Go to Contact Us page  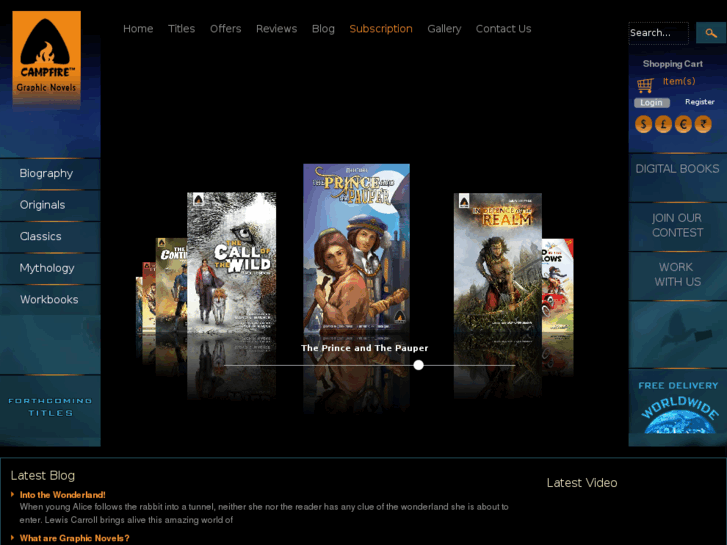(x=503, y=29)
